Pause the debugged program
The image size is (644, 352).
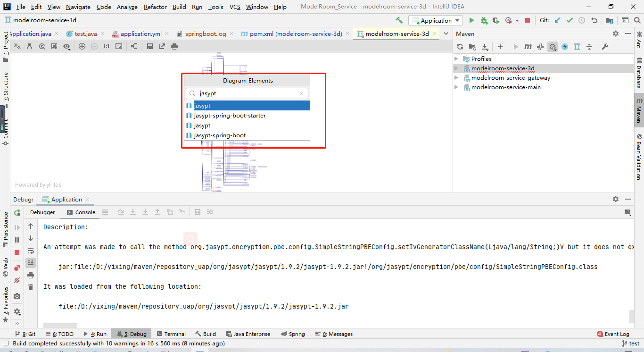(17, 240)
